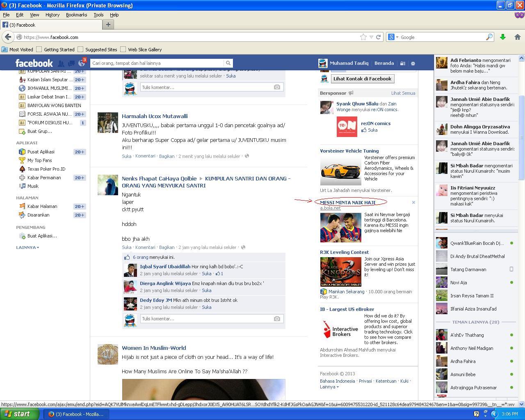Viewport: 525px width, 420px height.
Task: Click in Facebook search field
Action: pos(157,63)
